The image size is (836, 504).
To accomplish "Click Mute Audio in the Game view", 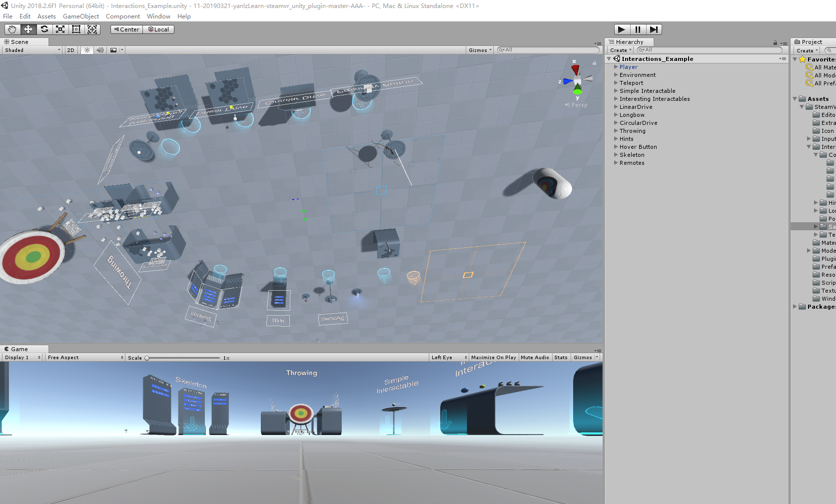I will tap(535, 357).
